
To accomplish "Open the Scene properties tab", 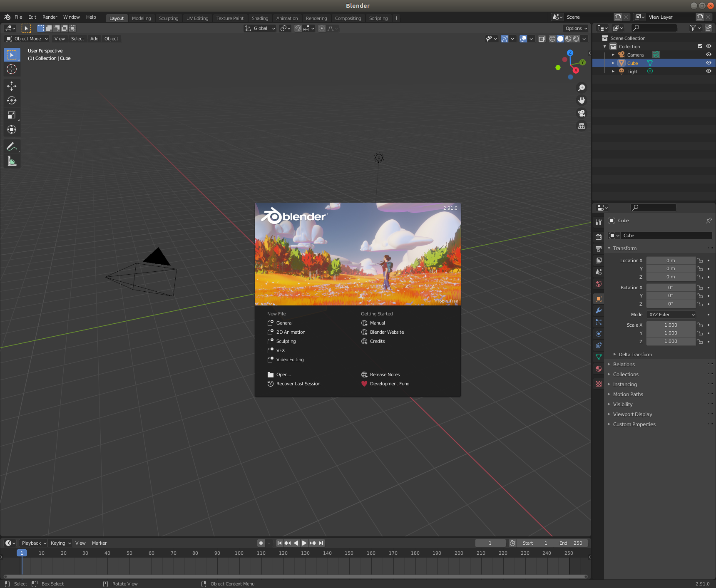I will click(x=599, y=272).
